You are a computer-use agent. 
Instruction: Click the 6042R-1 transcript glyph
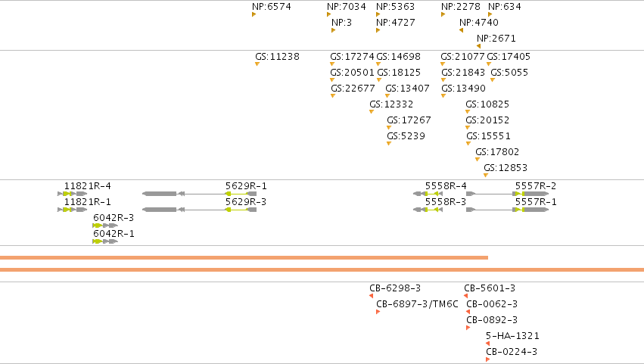click(105, 241)
